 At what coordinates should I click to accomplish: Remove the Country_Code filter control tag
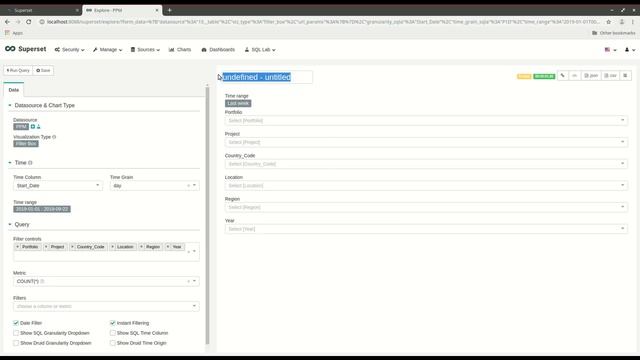coord(72,247)
